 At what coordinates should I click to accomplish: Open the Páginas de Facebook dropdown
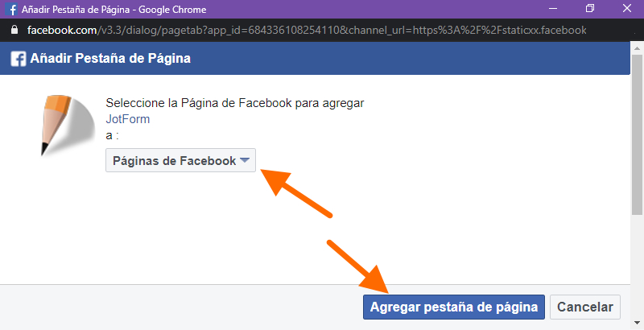point(180,160)
